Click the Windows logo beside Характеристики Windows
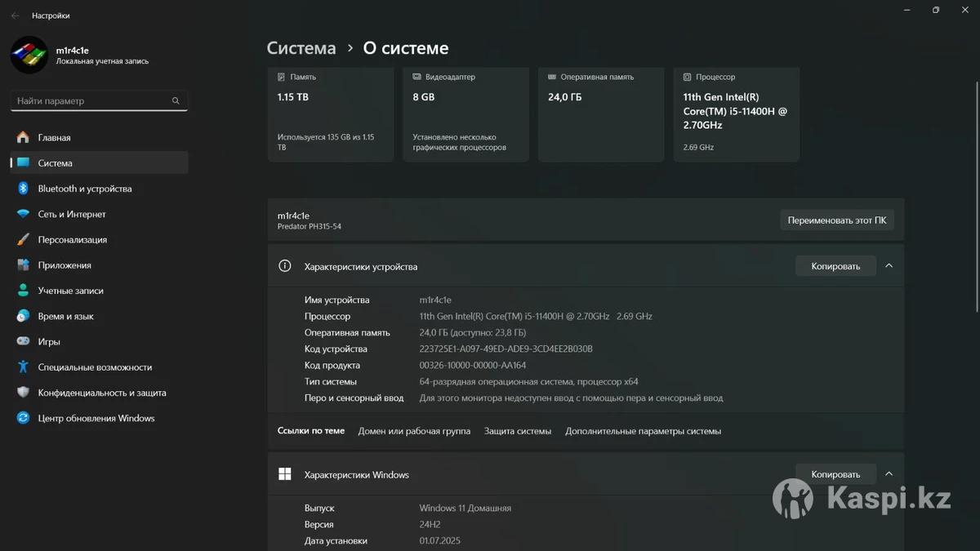The image size is (980, 551). coord(285,474)
